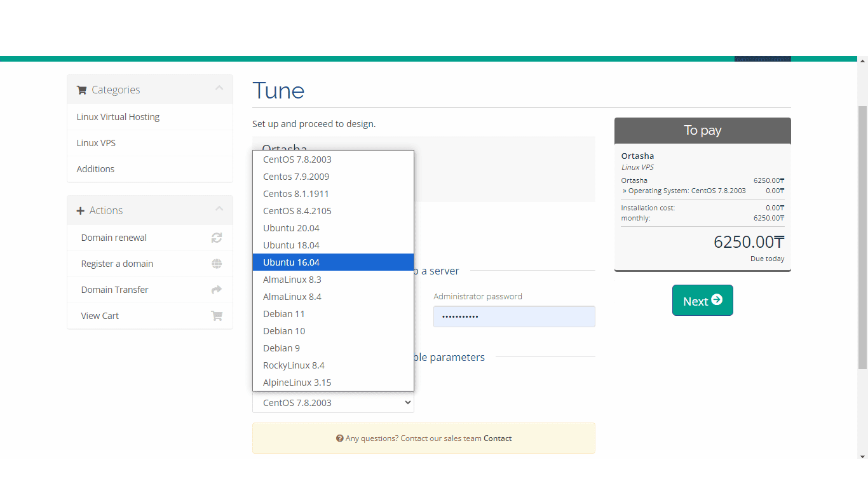Viewport: 868px width, 488px height.
Task: Click the 6250.00₸ total due today
Action: [x=749, y=242]
